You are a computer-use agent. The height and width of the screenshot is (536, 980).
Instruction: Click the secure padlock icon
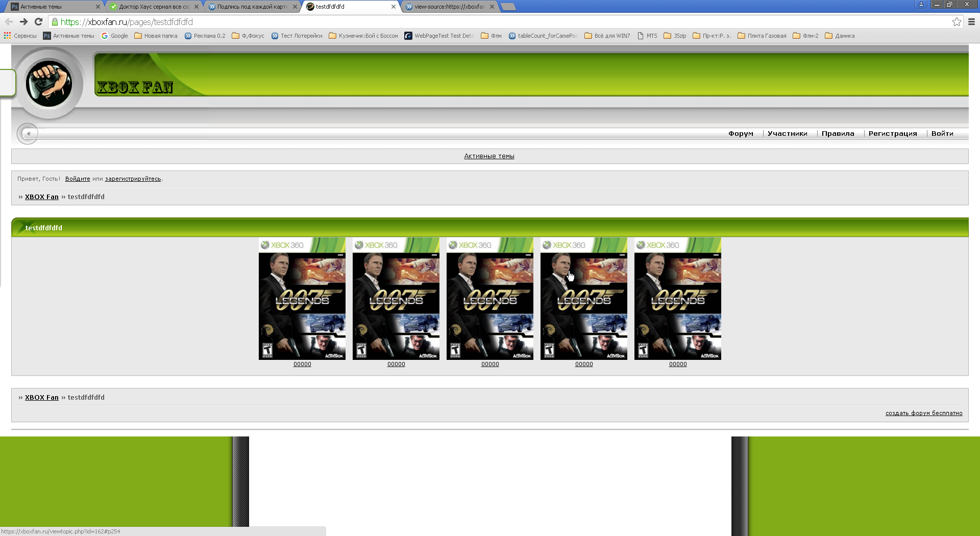[55, 21]
